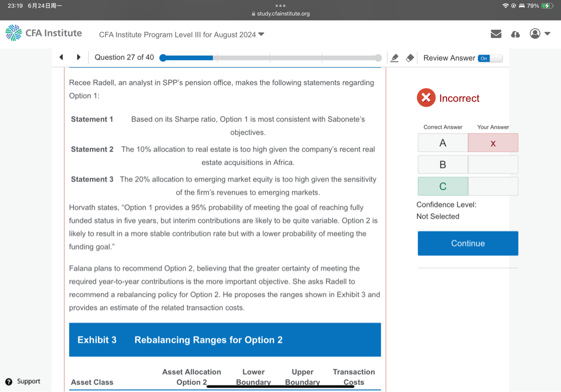The height and width of the screenshot is (392, 561).
Task: Open the mail envelope icon
Action: pyautogui.click(x=496, y=34)
